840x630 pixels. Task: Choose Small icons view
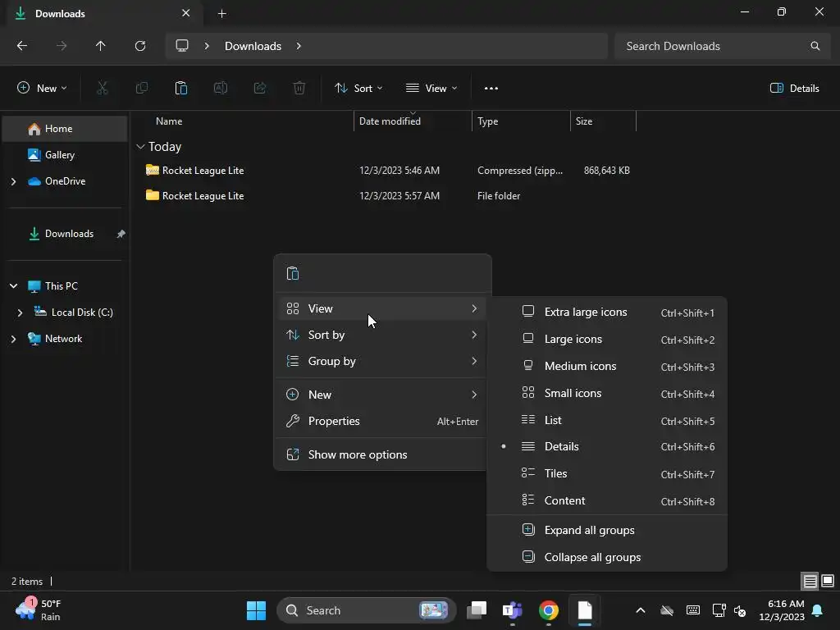[x=607, y=393]
